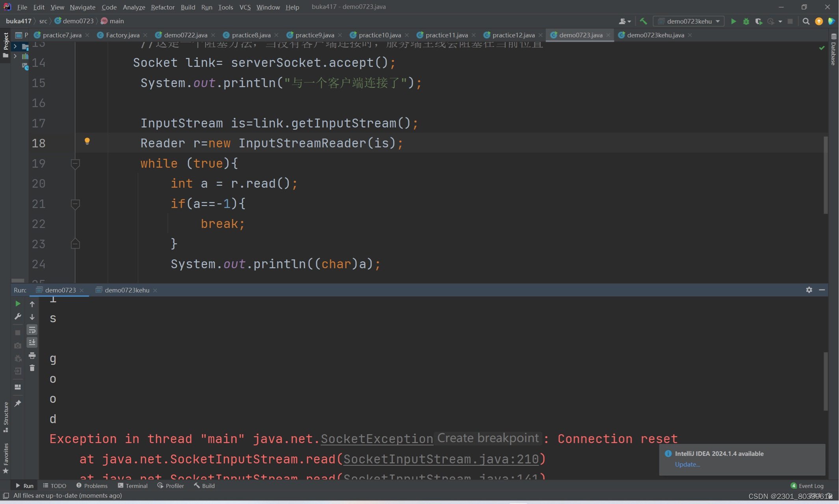Open the File menu
The width and height of the screenshot is (839, 504).
click(22, 7)
